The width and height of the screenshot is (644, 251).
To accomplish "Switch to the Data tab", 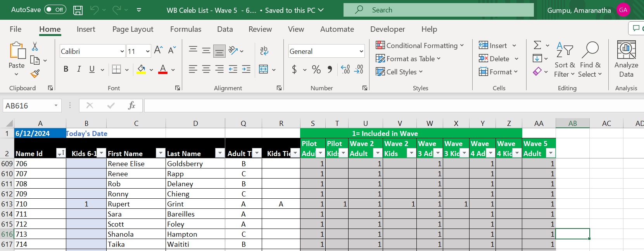I will tap(225, 29).
